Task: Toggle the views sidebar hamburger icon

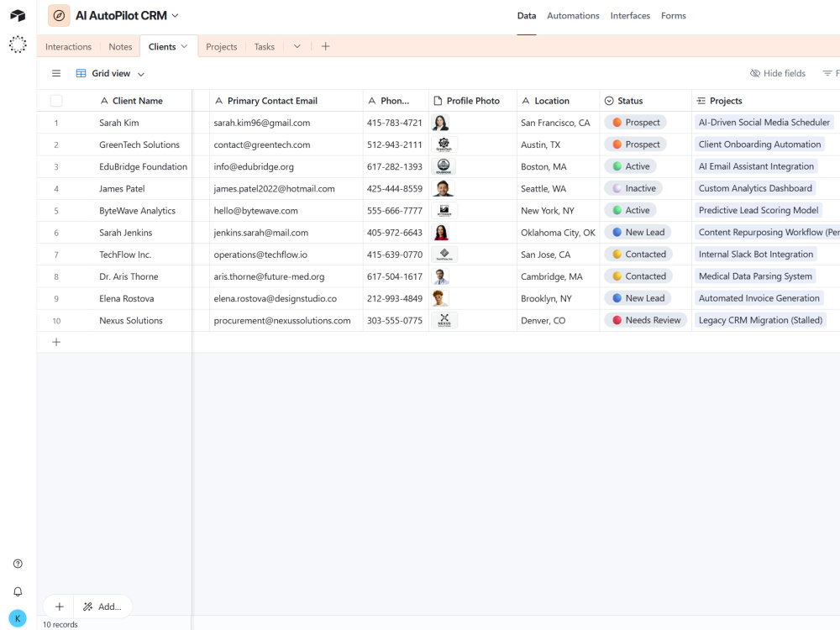Action: 56,73
